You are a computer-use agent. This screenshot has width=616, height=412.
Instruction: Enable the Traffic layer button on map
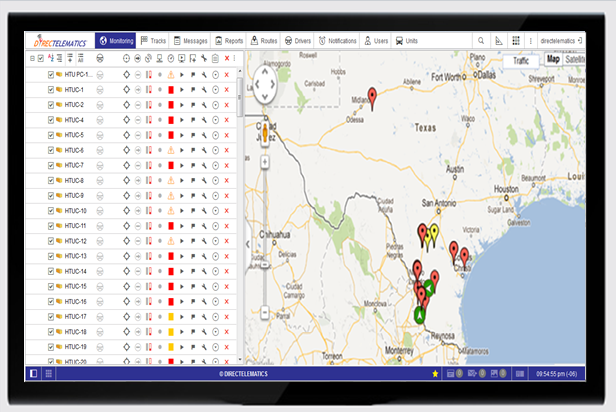(x=520, y=60)
